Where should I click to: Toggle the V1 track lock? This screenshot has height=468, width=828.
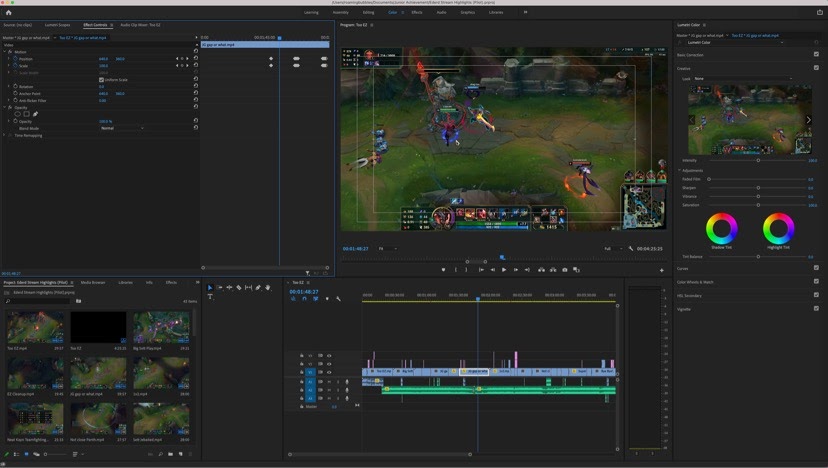[x=302, y=372]
